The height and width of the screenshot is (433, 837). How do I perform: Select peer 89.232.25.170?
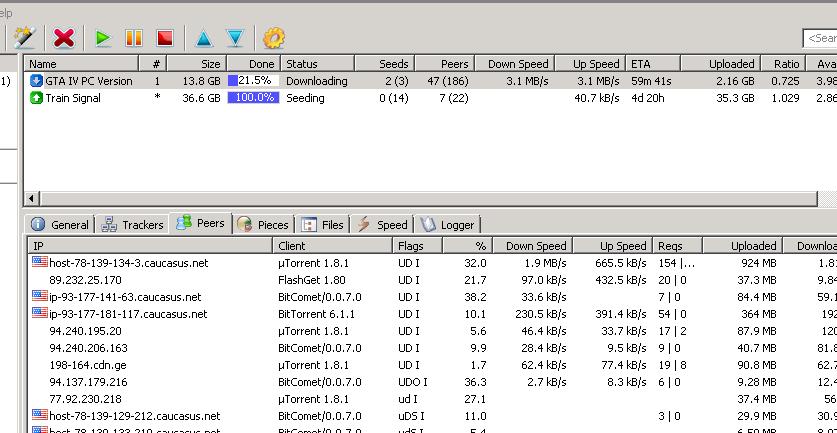tap(85, 280)
